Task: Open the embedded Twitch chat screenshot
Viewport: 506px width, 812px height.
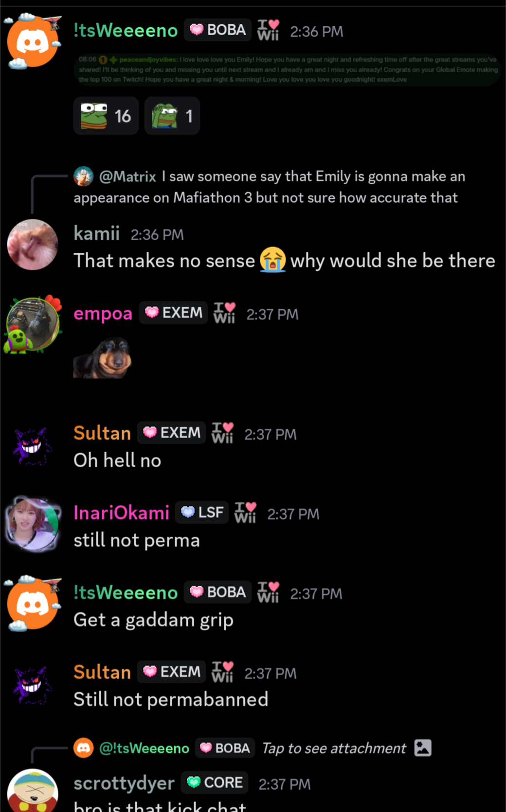Action: tap(287, 70)
